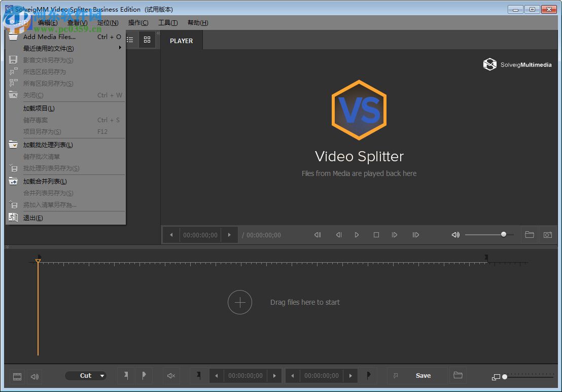This screenshot has height=392, width=562.
Task: Switch to the PLAYER tab
Action: point(181,40)
